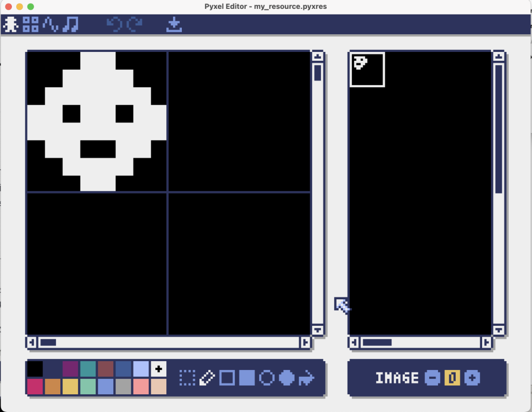The height and width of the screenshot is (412, 532).
Task: Click the left eye of drawn face
Action: pos(72,114)
